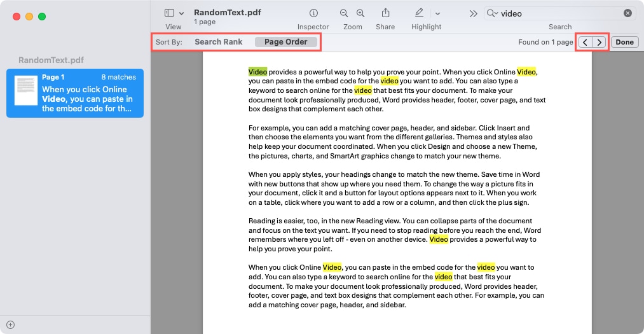Image resolution: width=644 pixels, height=334 pixels.
Task: Click the yellow minimize window button
Action: [x=29, y=17]
